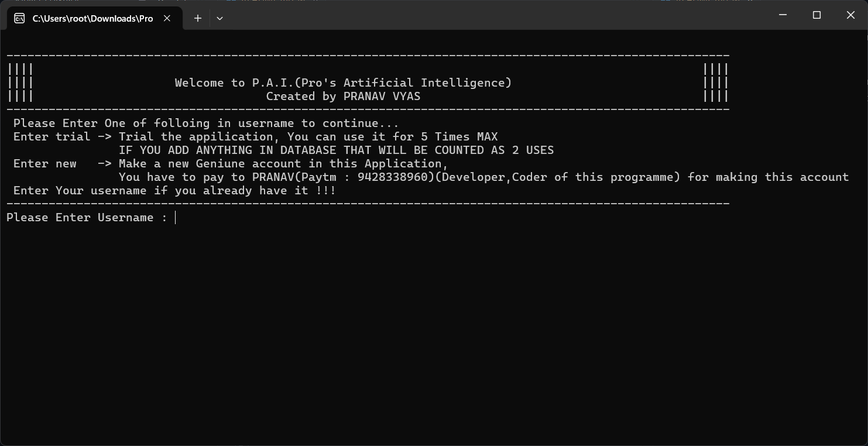Click the terminal icon in the tab
The image size is (868, 446).
(19, 18)
